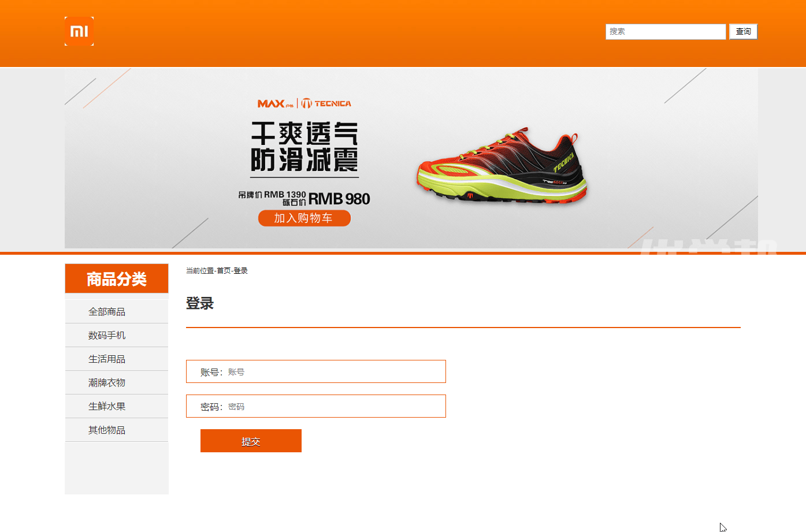Screen dimensions: 806x532
Task: Click 登录 in the breadcrumb path
Action: tap(241, 271)
